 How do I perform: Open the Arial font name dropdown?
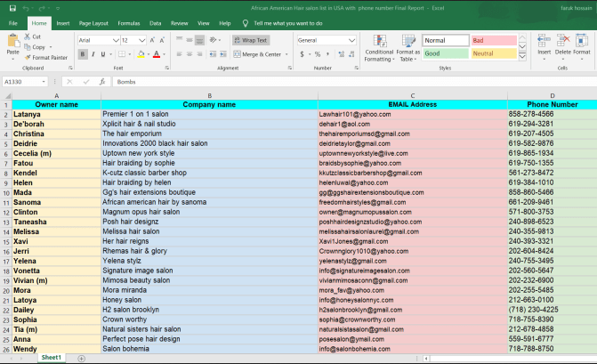coord(115,40)
